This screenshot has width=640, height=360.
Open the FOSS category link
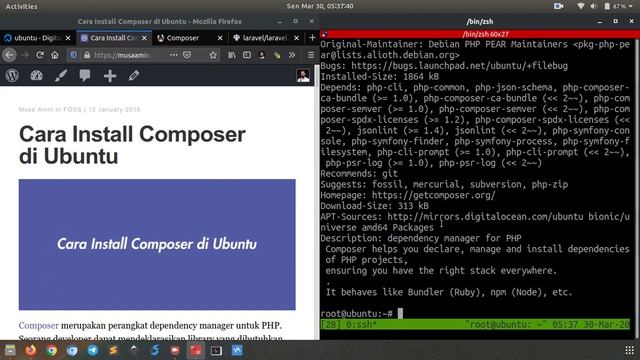tap(72, 109)
